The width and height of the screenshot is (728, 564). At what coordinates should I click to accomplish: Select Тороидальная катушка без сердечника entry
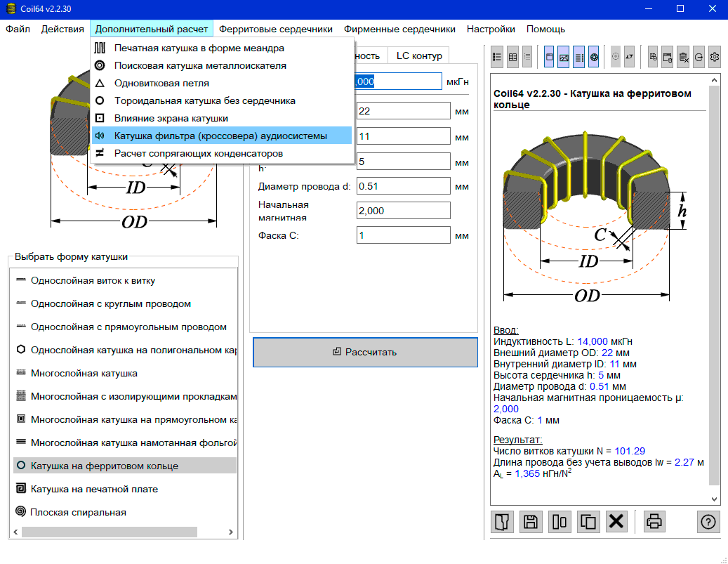pyautogui.click(x=222, y=101)
